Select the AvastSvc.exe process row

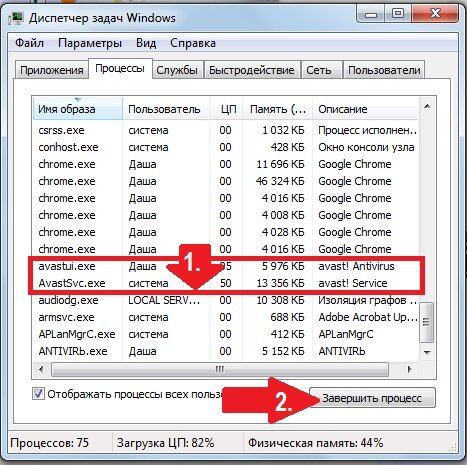[226, 283]
